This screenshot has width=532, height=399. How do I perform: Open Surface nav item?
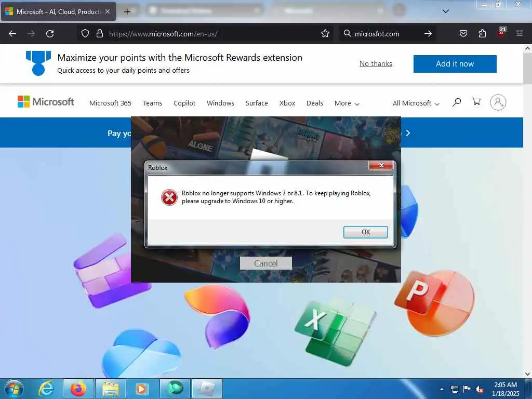[x=257, y=103]
